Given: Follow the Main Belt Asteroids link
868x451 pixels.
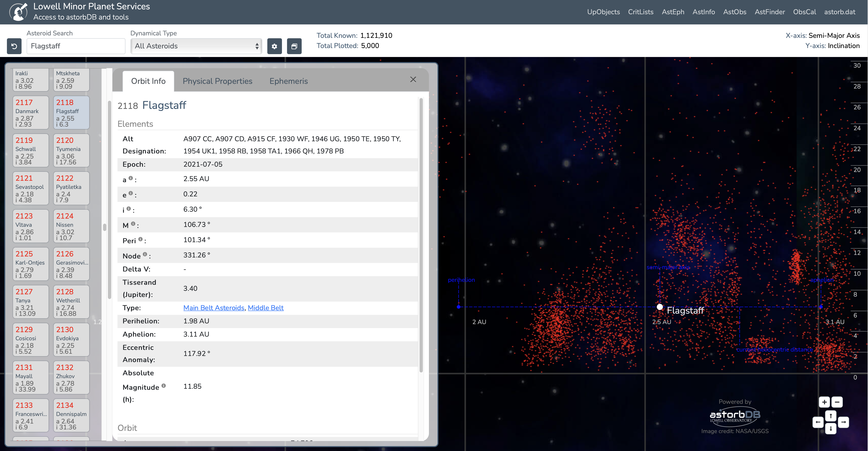Looking at the screenshot, I should click(x=214, y=308).
